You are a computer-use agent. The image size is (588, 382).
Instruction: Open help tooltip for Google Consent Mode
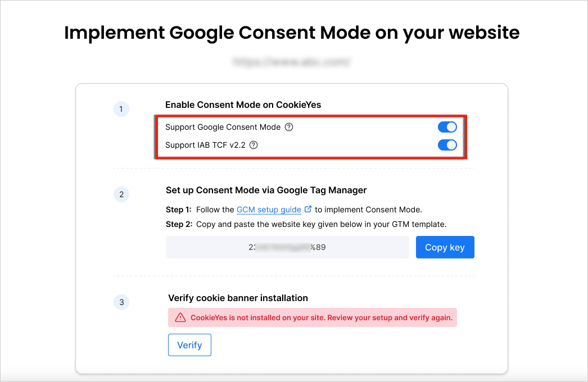coord(289,127)
